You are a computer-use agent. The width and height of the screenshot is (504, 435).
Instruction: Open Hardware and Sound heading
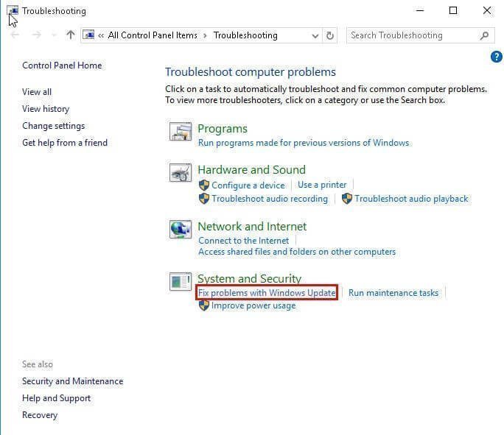click(x=252, y=170)
